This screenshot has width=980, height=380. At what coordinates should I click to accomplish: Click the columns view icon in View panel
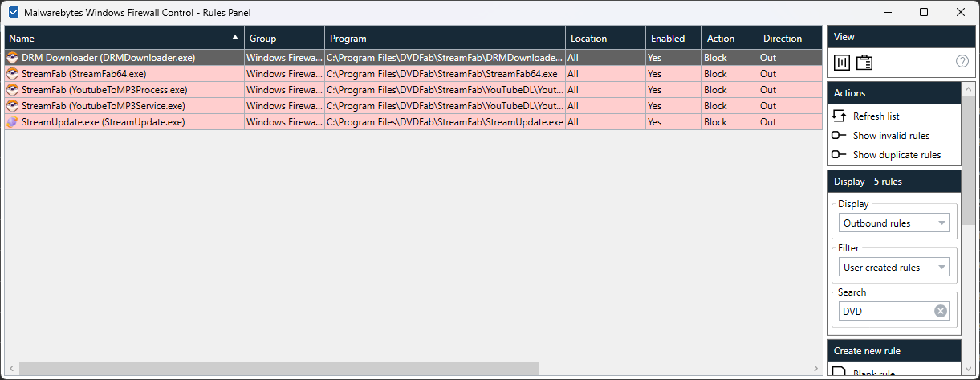tap(842, 62)
